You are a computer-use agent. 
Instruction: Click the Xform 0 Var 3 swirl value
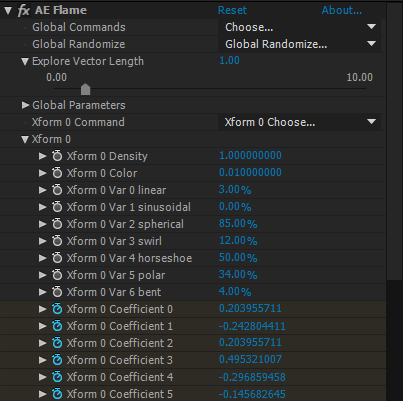tap(238, 240)
